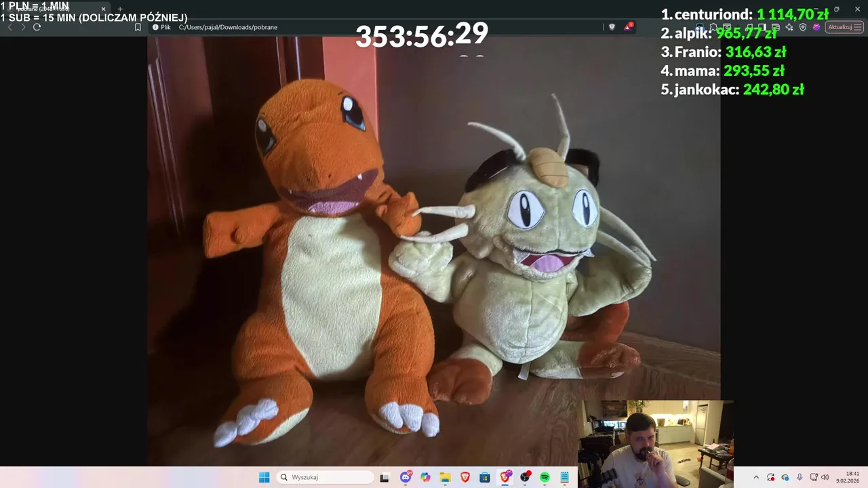Screen dimensions: 868x488
Task: Open Brave VPN shield icon in toolbar
Action: 803,27
